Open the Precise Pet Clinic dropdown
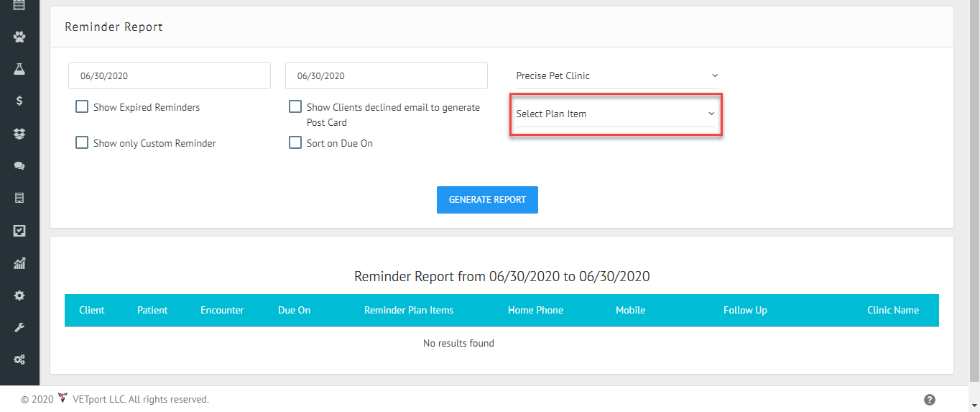 pos(616,75)
